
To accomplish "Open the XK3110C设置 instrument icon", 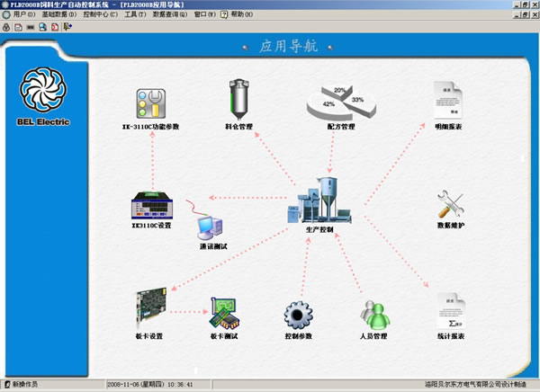I will (x=152, y=206).
